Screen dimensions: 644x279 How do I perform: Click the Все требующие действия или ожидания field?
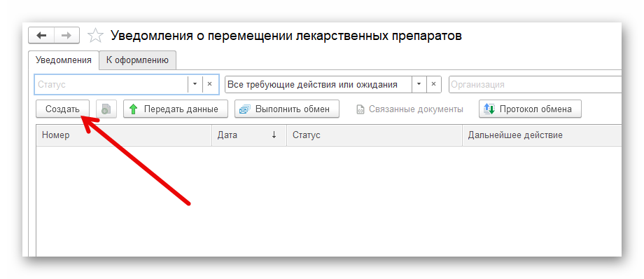point(318,84)
